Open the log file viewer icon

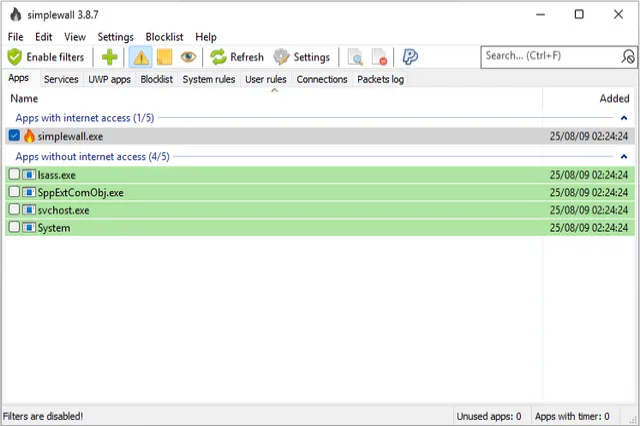point(355,57)
